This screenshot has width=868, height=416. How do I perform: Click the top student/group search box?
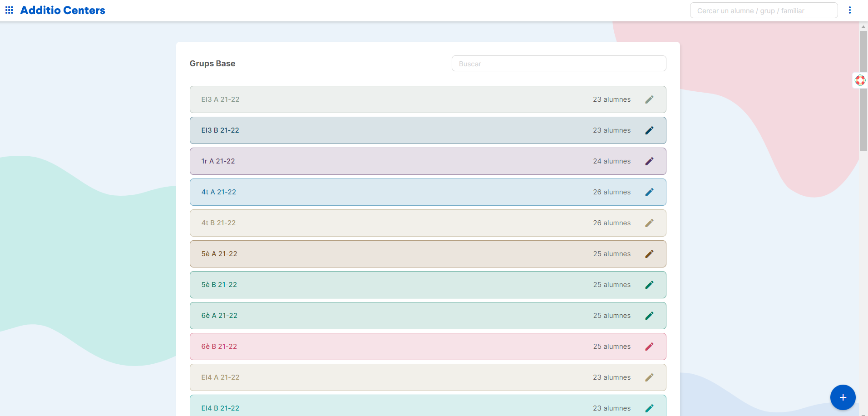coord(763,10)
